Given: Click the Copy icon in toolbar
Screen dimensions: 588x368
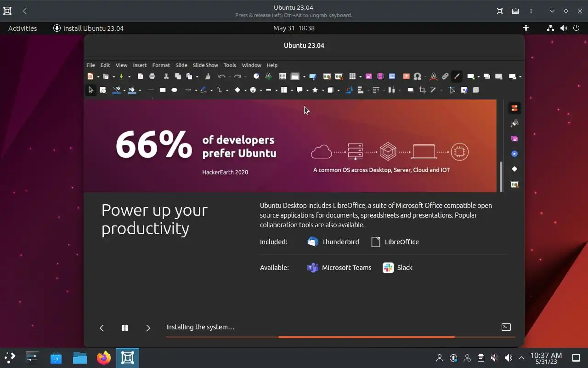Looking at the screenshot, I should click(x=178, y=76).
